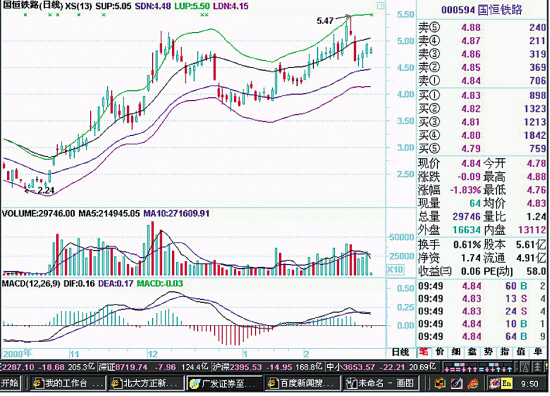Click 买① bid row at 4.83

pos(482,95)
